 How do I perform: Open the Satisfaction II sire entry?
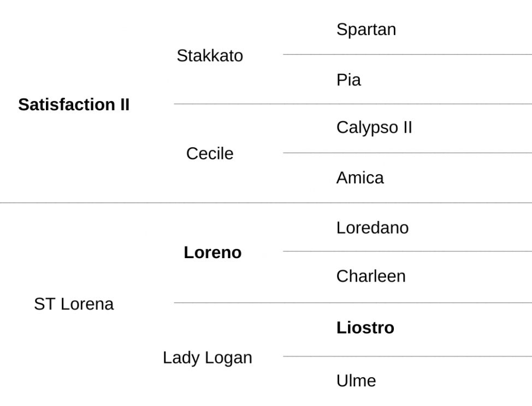point(74,104)
